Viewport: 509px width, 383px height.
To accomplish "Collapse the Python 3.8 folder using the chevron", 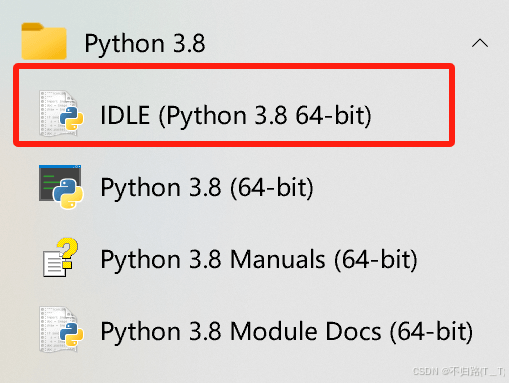I will (x=480, y=43).
